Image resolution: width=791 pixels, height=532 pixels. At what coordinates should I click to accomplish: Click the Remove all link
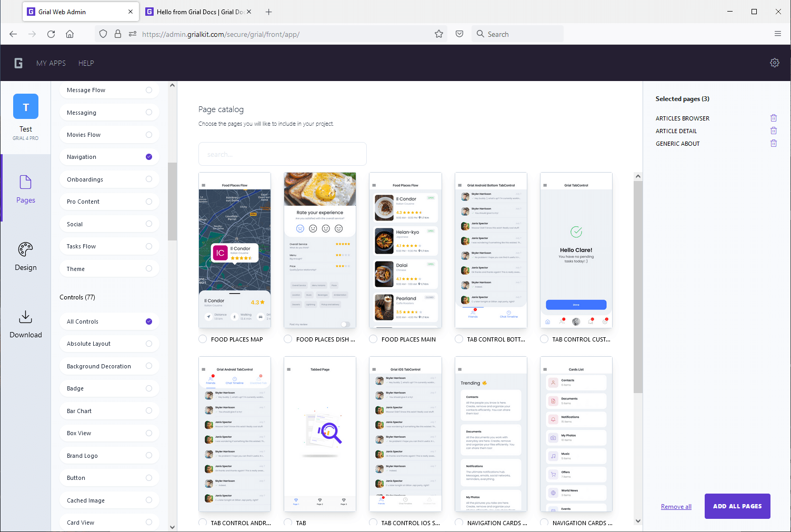click(676, 506)
